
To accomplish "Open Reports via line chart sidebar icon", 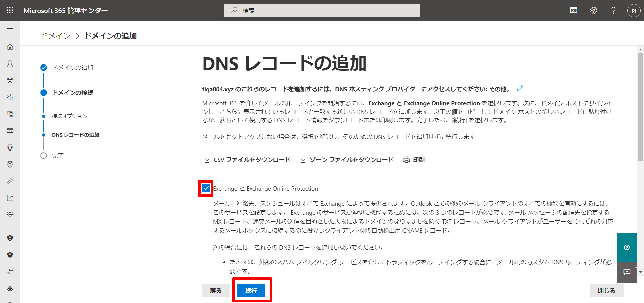I will pos(10,198).
